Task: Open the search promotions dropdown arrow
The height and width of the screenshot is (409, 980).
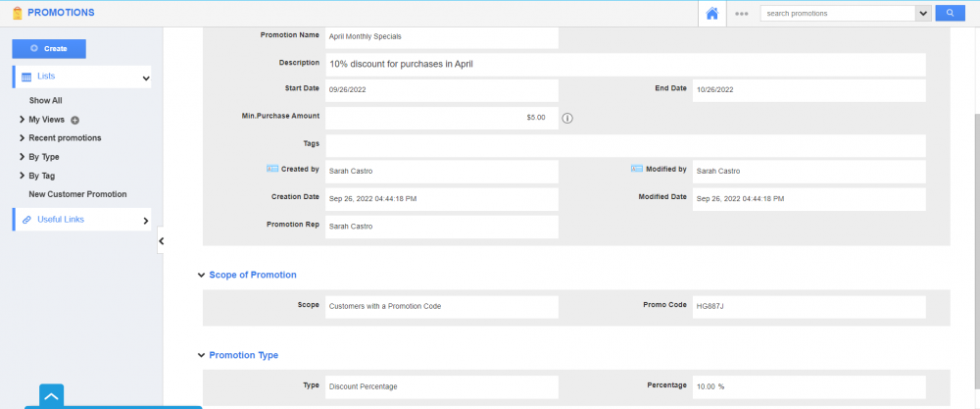Action: 924,13
